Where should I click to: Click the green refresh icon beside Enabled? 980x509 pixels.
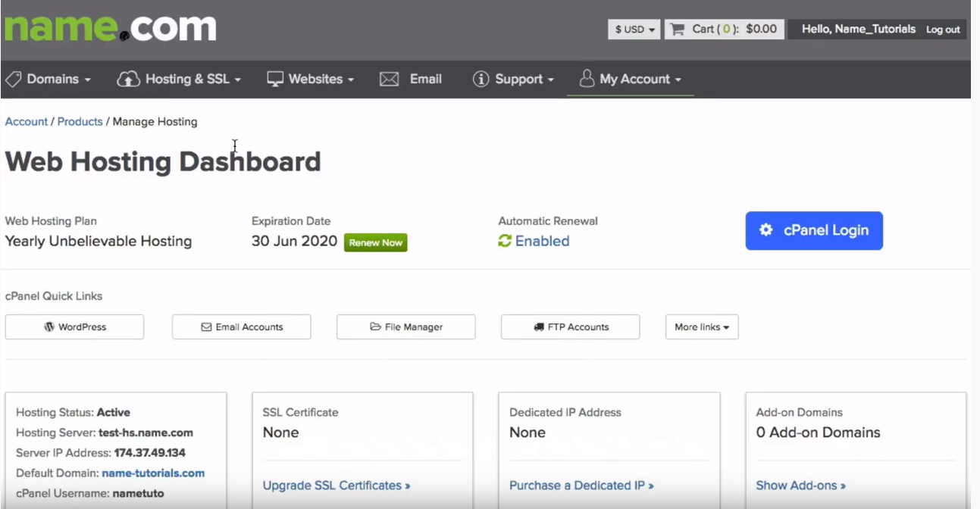[x=505, y=241]
